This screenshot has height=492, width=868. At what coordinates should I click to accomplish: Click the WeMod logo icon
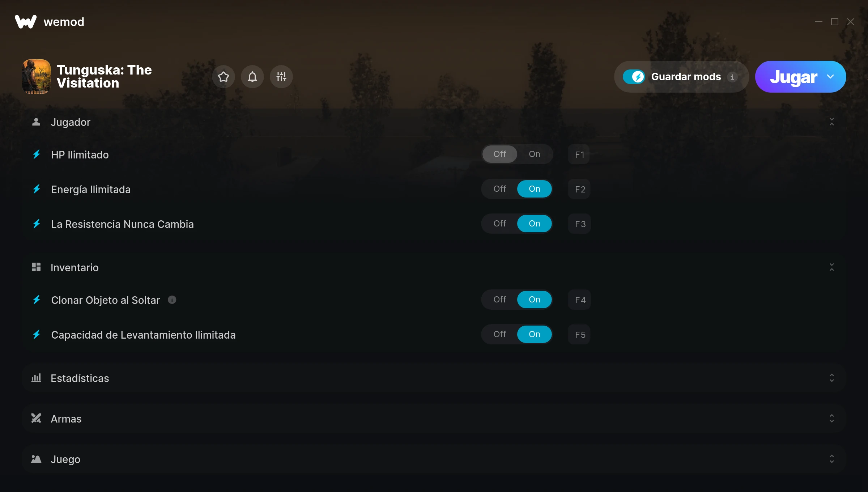click(x=26, y=22)
